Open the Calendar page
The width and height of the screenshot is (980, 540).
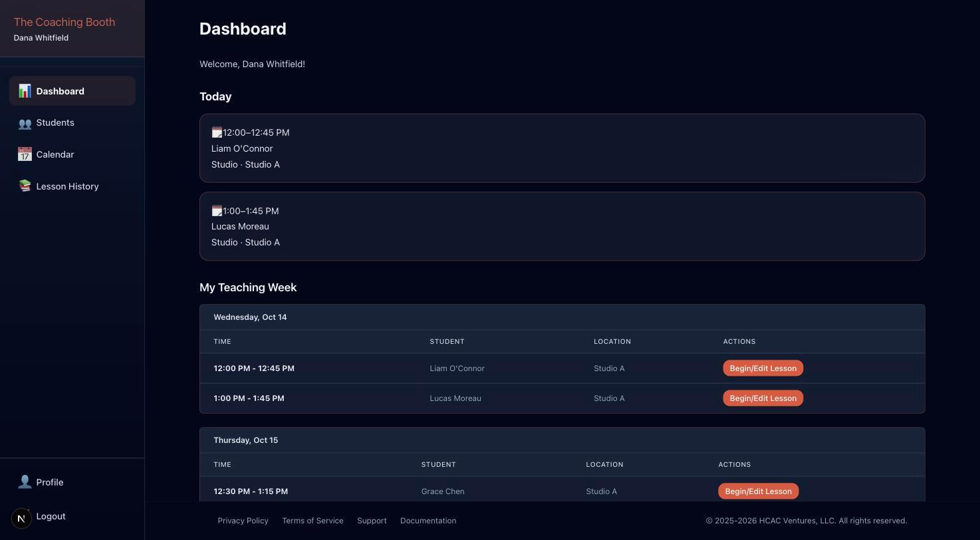pos(72,154)
